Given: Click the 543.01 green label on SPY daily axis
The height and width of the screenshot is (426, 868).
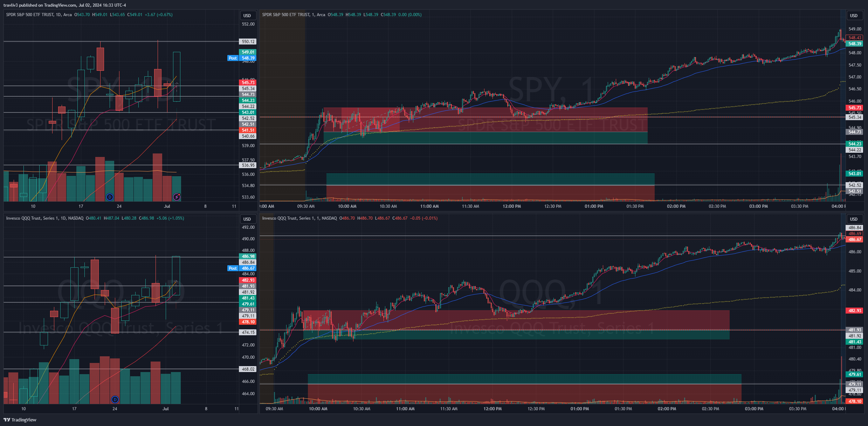Looking at the screenshot, I should [248, 112].
